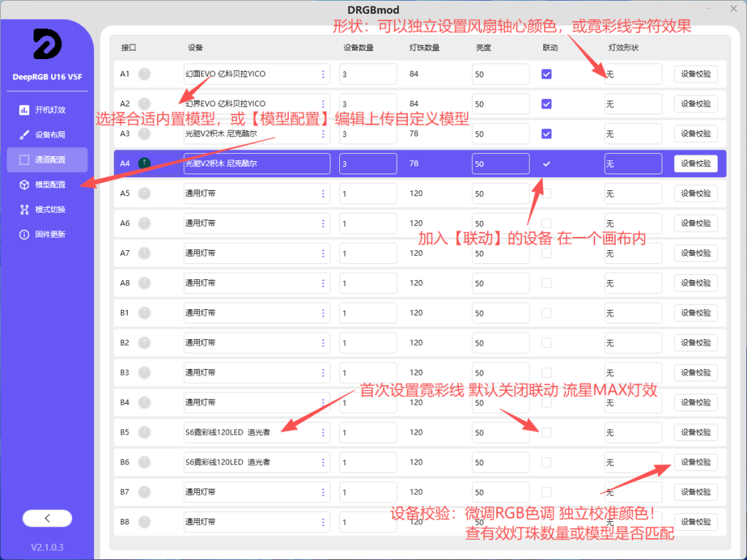The width and height of the screenshot is (747, 560).
Task: Enable 联动 checkbox for port B6
Action: point(546,462)
